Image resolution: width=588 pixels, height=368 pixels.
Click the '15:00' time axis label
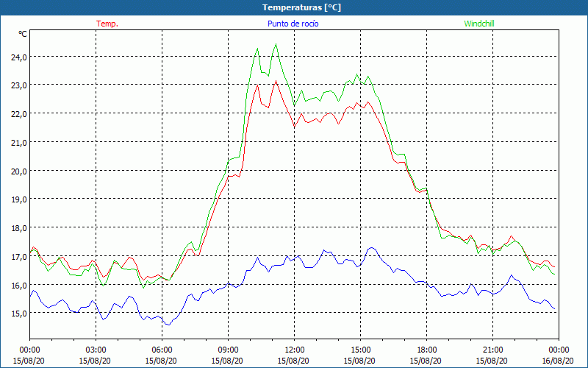[x=360, y=350]
